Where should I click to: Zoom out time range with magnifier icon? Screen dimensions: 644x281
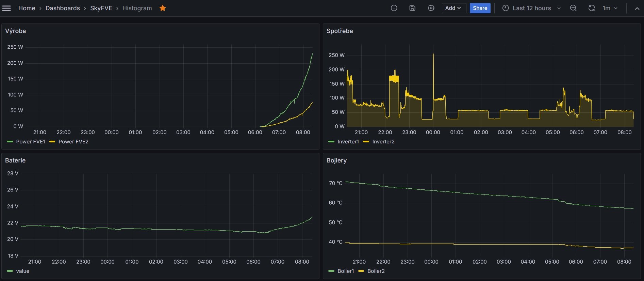pyautogui.click(x=573, y=8)
